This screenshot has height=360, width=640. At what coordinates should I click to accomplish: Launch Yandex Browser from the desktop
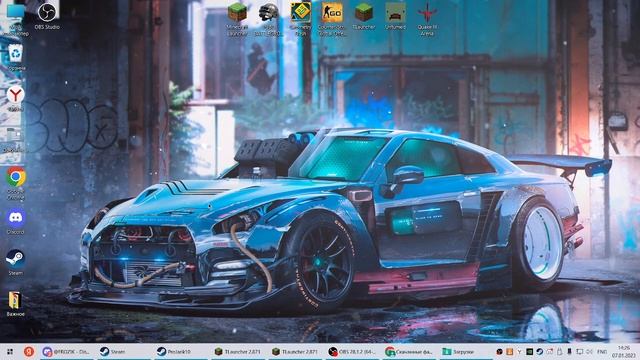point(16,98)
